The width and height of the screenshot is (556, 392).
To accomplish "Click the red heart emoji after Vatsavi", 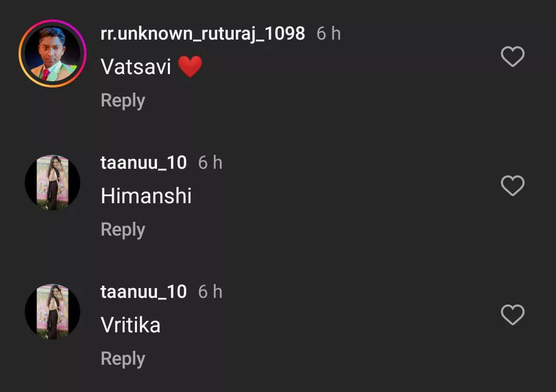I will [x=190, y=67].
